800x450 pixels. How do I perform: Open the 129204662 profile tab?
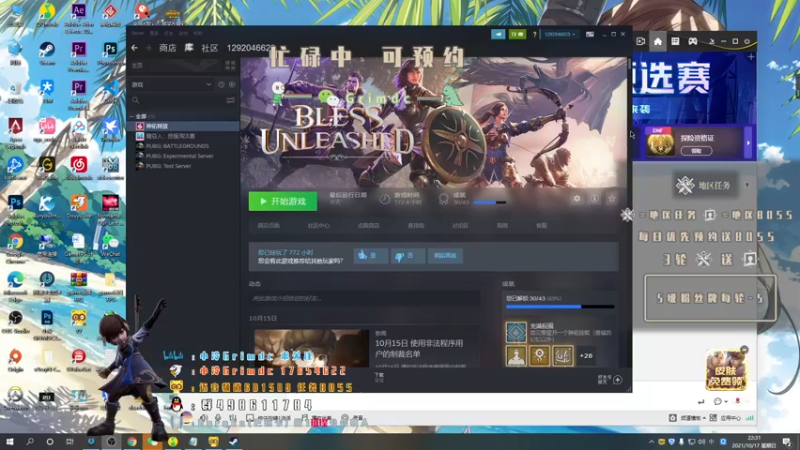[249, 48]
